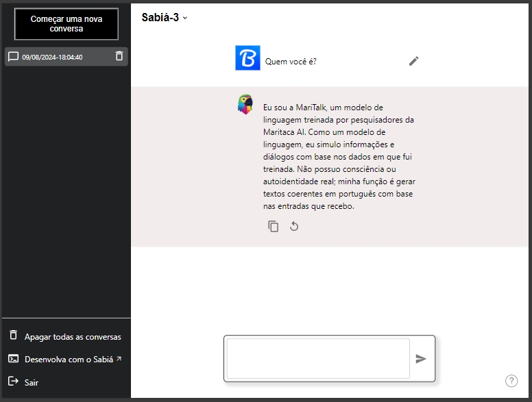The image size is (532, 402).
Task: Click the blue B user avatar
Action: [x=247, y=58]
